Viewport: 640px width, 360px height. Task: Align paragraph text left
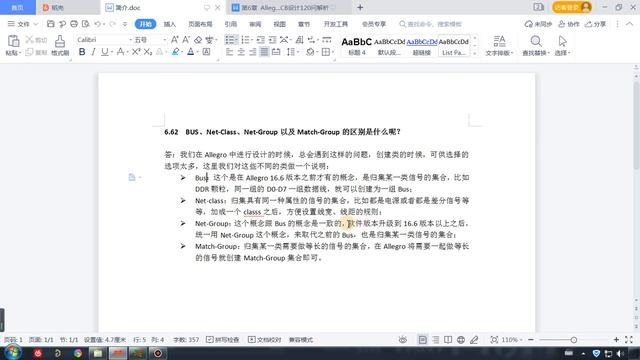point(229,52)
